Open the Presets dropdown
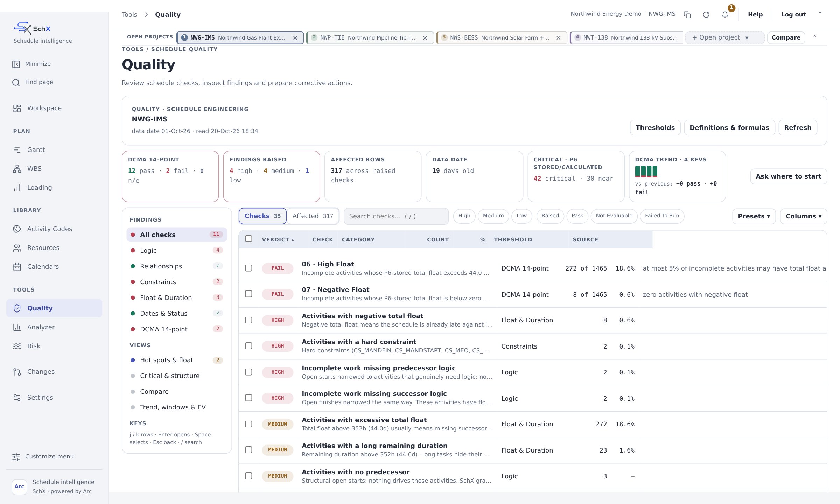The height and width of the screenshot is (504, 840). (754, 216)
